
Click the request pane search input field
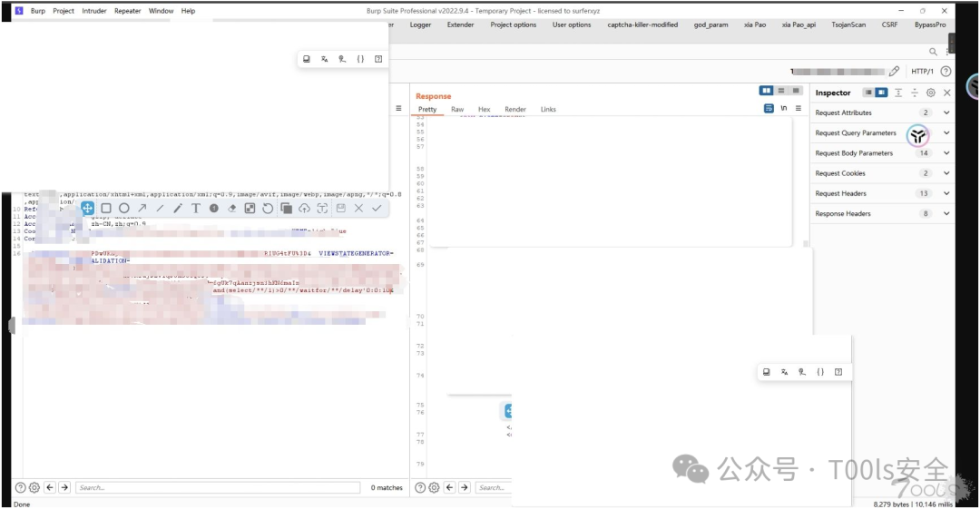pos(218,487)
